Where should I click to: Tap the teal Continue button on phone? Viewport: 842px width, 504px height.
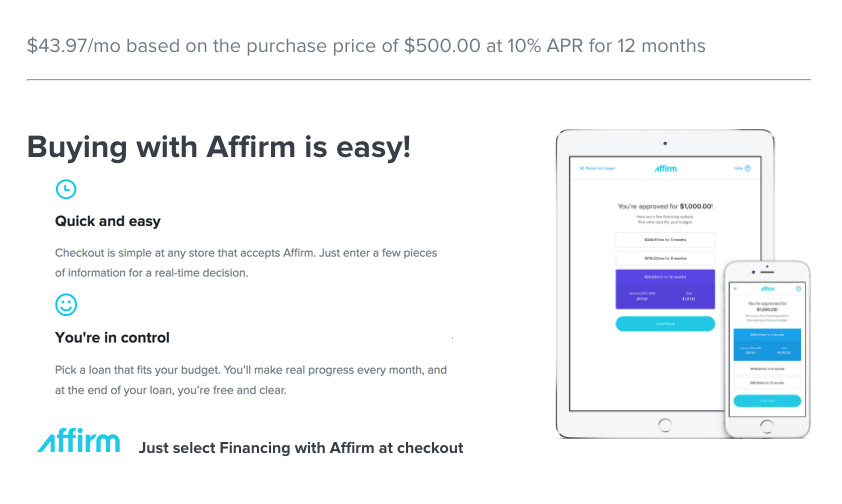767,400
